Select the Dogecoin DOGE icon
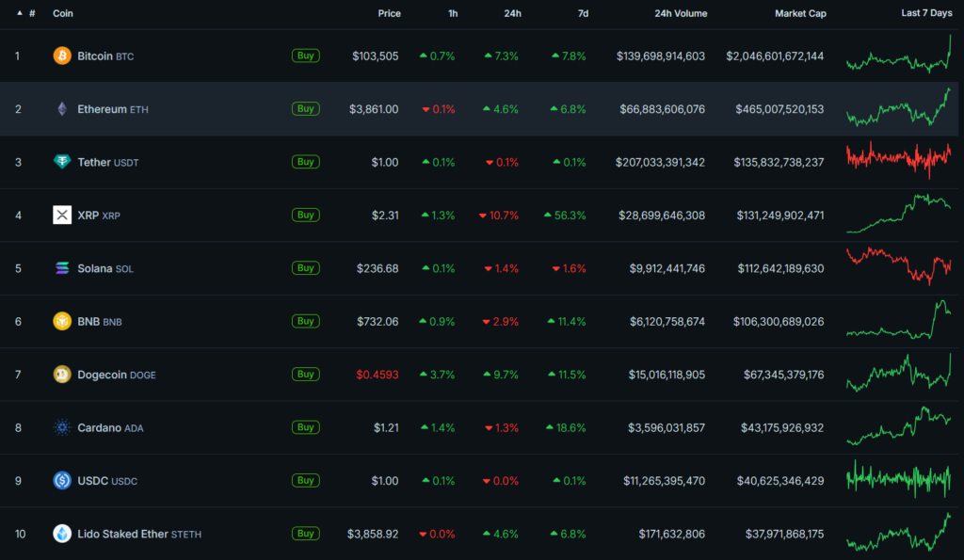The image size is (964, 560). (x=62, y=374)
